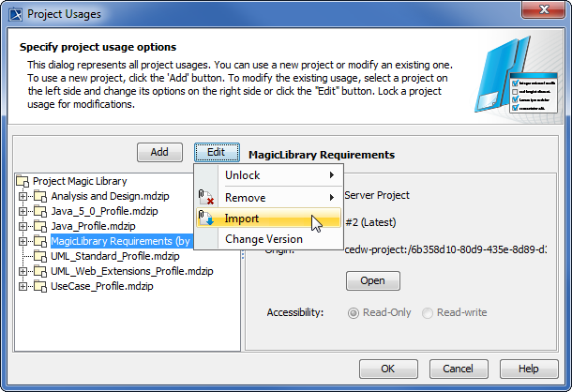
Task: Click the UseCase_Profile.mdzip module icon
Action: (40, 286)
